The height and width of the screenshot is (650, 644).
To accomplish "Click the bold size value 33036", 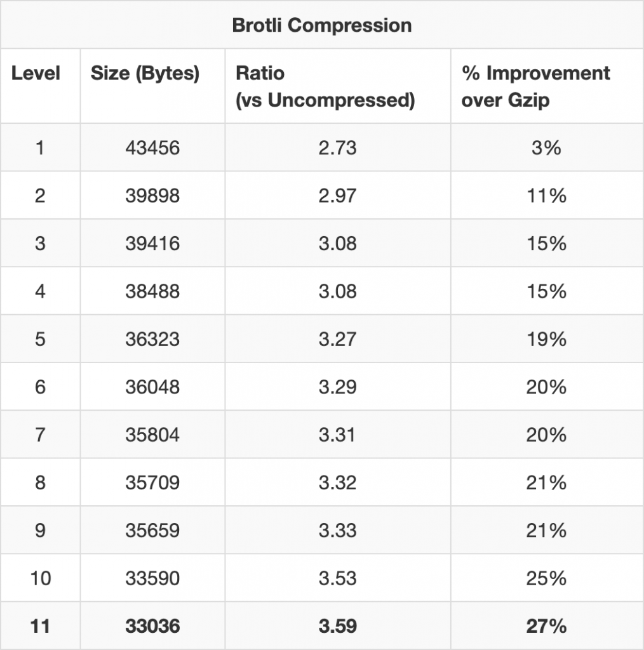I will pyautogui.click(x=152, y=627).
